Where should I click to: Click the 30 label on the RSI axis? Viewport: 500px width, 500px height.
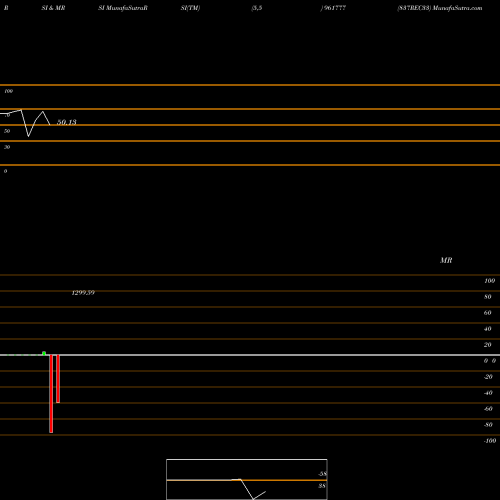[7, 147]
